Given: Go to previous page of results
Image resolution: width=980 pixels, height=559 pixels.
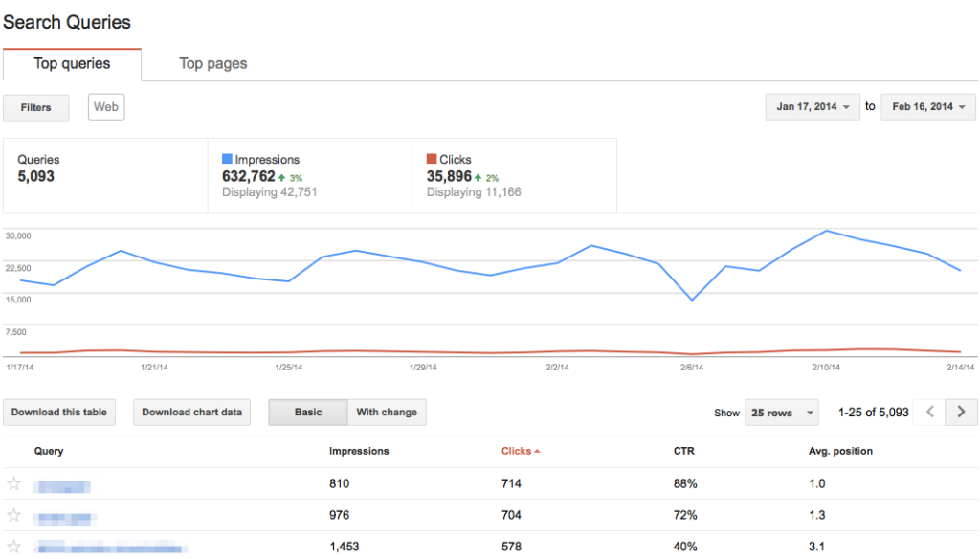Looking at the screenshot, I should (930, 412).
